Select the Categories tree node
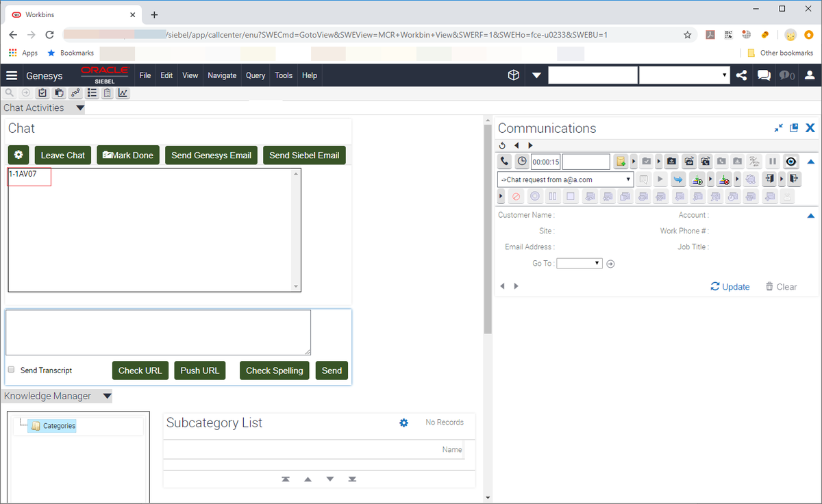 coord(53,426)
